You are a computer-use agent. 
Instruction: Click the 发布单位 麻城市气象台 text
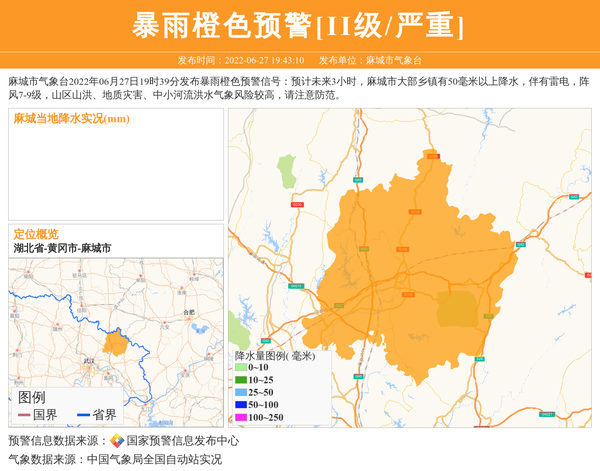[377, 60]
